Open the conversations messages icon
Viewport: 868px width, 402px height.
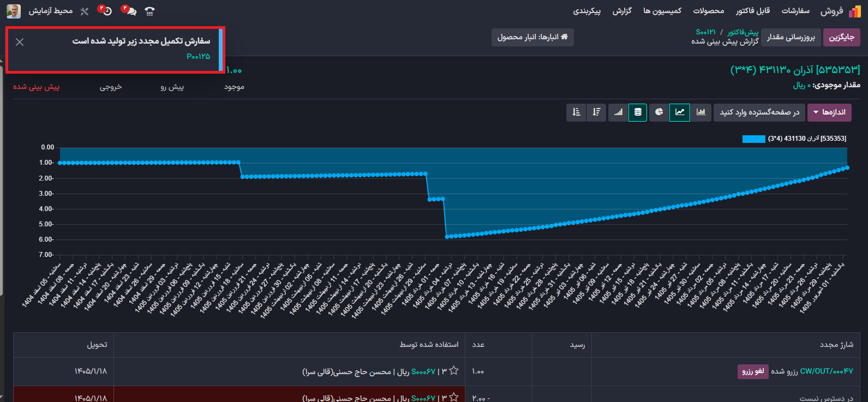tap(130, 11)
